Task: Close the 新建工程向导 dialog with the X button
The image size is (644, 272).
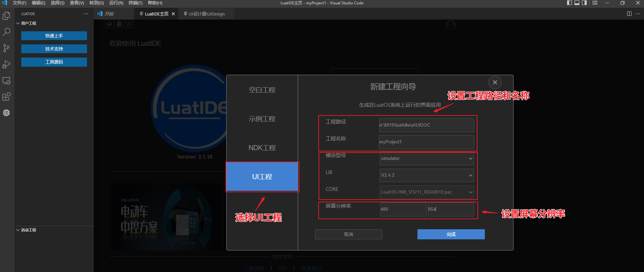Action: click(x=495, y=82)
